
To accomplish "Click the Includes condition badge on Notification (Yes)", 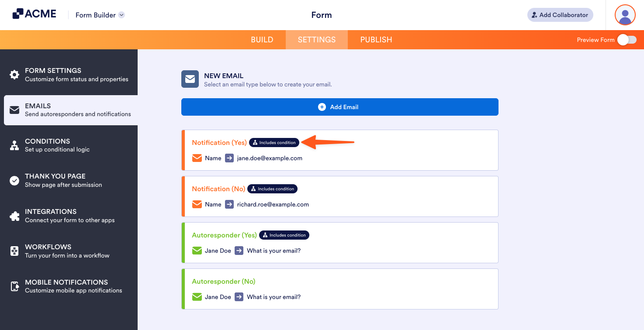I will pyautogui.click(x=274, y=142).
